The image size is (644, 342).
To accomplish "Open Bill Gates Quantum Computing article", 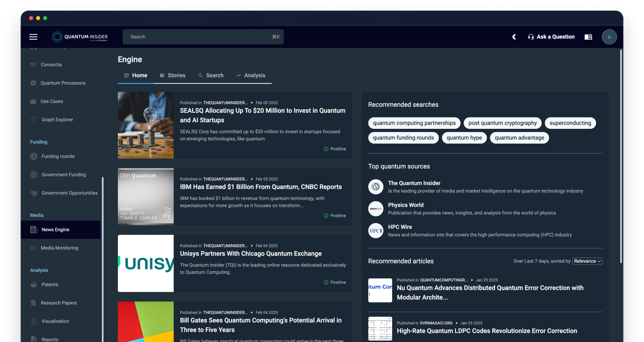I will (x=261, y=325).
